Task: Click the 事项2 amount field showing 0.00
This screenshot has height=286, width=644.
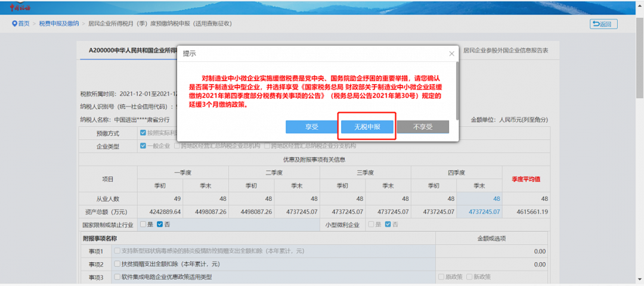Action: pyautogui.click(x=491, y=265)
